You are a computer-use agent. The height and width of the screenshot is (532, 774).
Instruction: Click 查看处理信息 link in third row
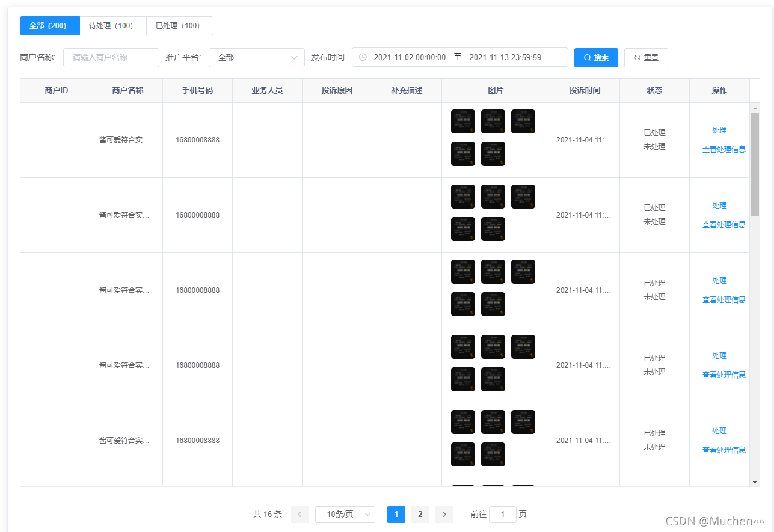(723, 300)
